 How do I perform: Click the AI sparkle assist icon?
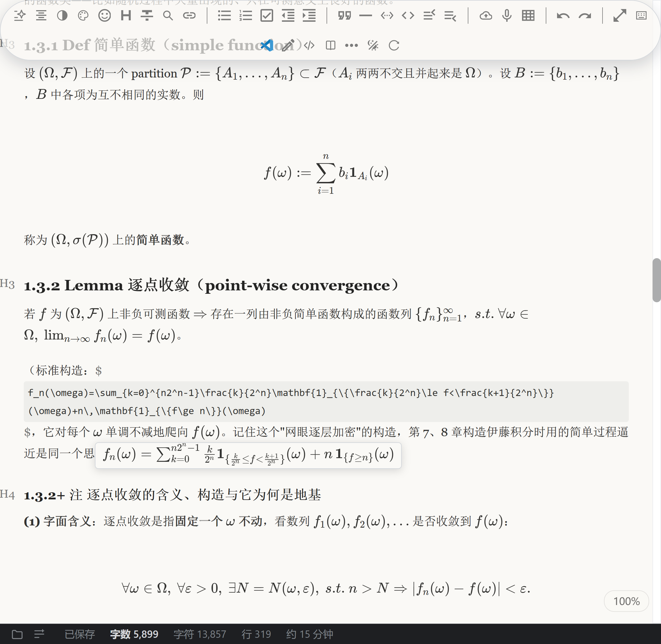(20, 16)
